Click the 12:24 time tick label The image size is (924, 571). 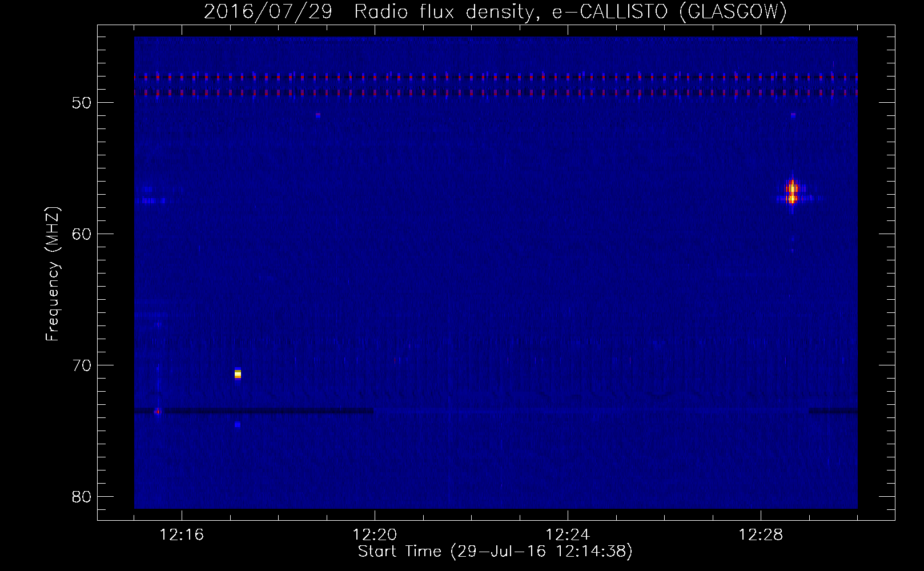(x=568, y=535)
